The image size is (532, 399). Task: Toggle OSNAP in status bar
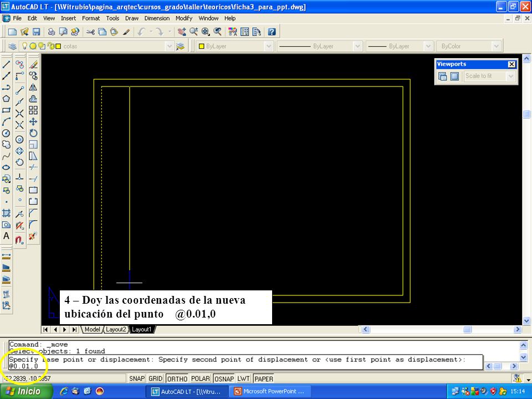(224, 378)
